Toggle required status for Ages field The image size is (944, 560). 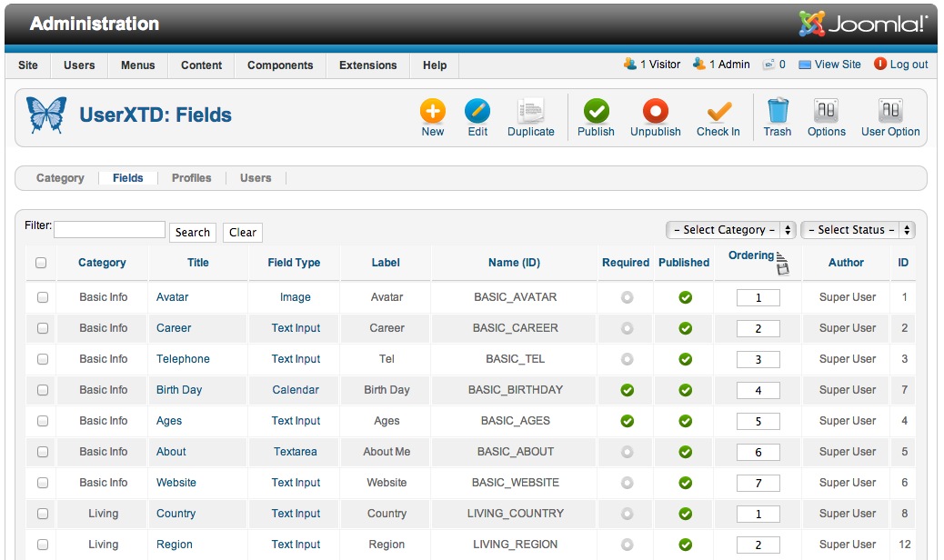(628, 421)
